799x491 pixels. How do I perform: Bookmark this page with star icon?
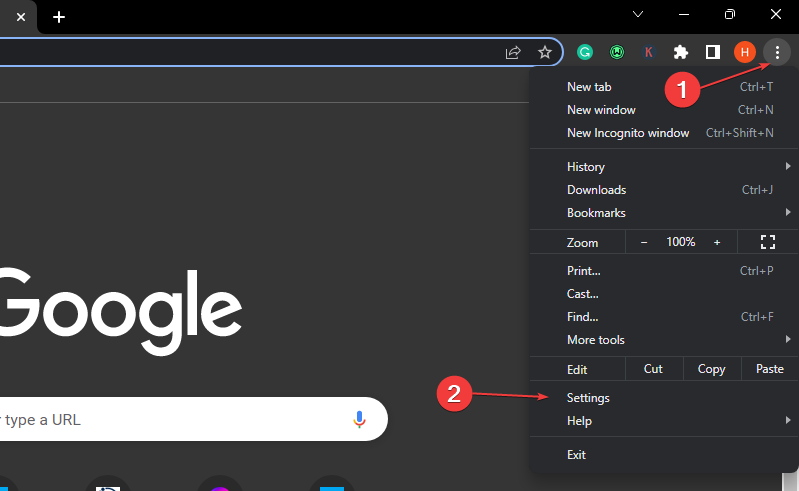(545, 52)
